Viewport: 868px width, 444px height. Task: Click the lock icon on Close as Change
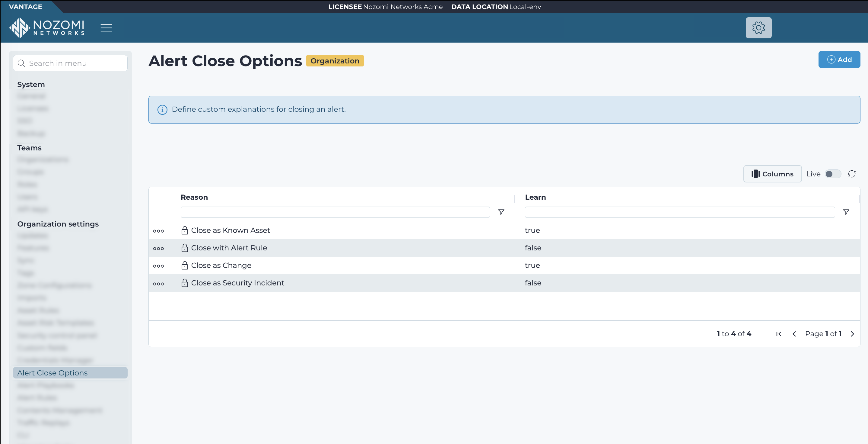185,265
